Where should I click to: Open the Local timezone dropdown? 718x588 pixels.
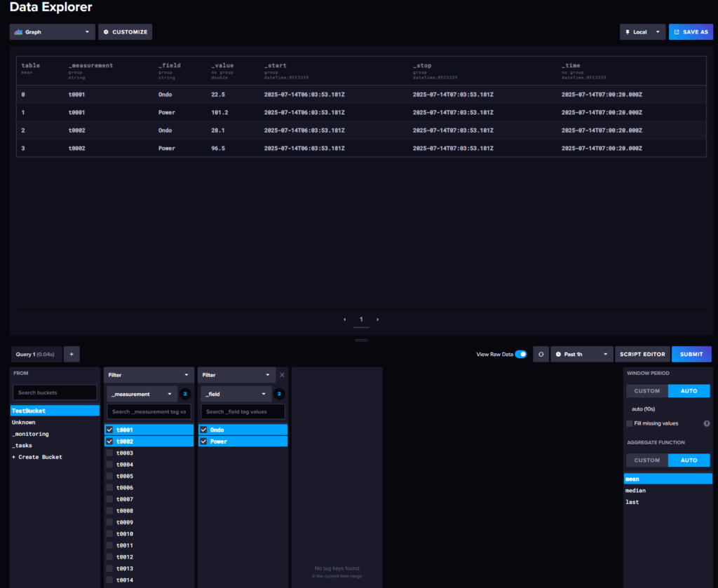coord(642,32)
